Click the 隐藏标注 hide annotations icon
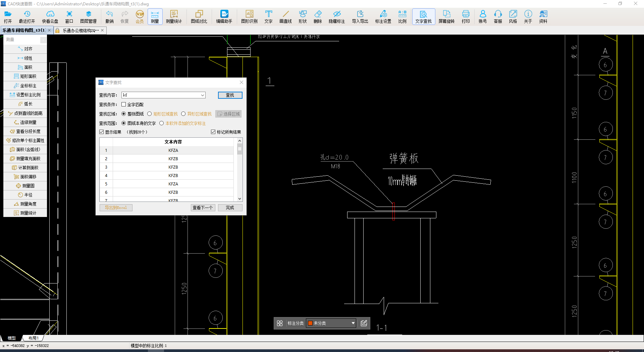Screen dimensions: 644x352 337,16
